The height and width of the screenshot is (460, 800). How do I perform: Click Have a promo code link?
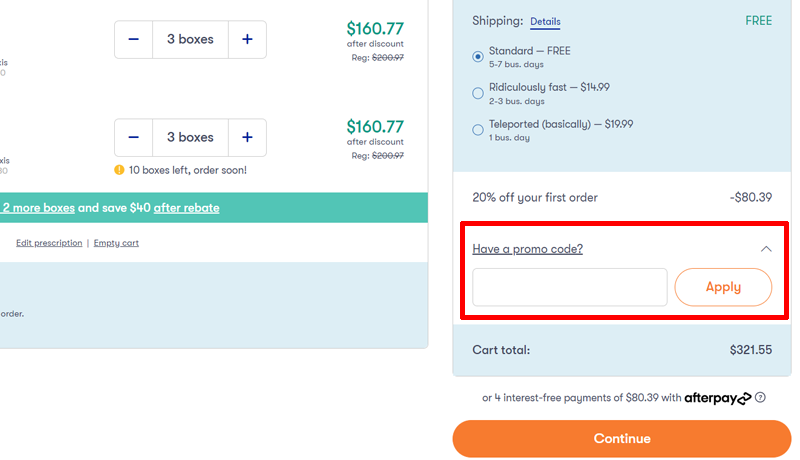point(527,249)
